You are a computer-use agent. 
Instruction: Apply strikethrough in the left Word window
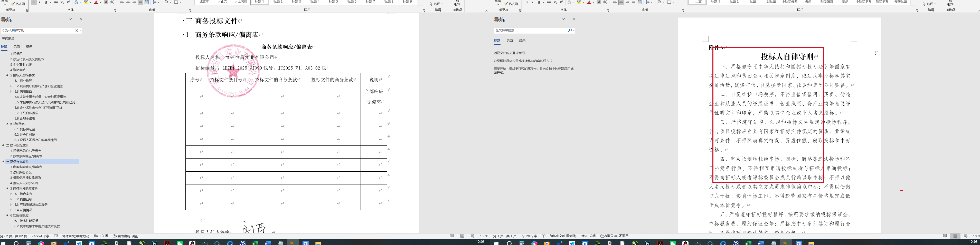pos(56,2)
